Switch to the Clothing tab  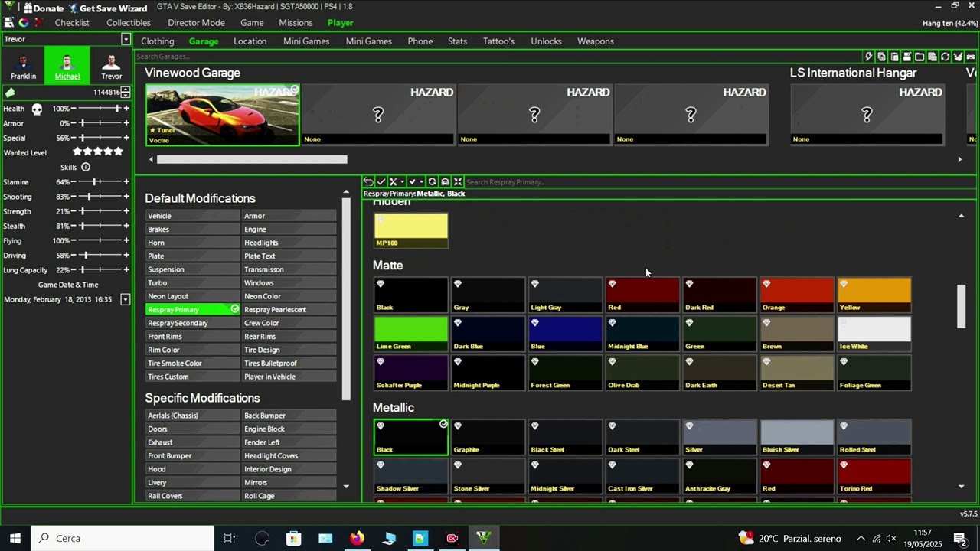tap(158, 41)
